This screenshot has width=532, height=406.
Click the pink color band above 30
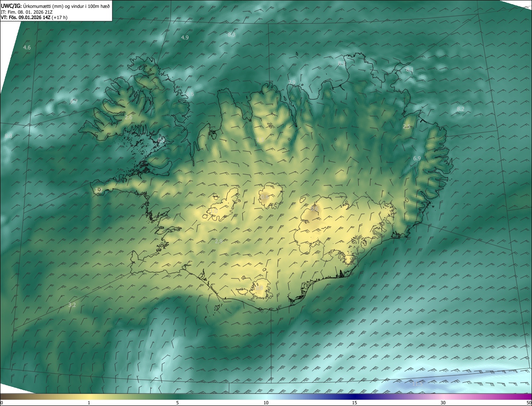point(443,396)
